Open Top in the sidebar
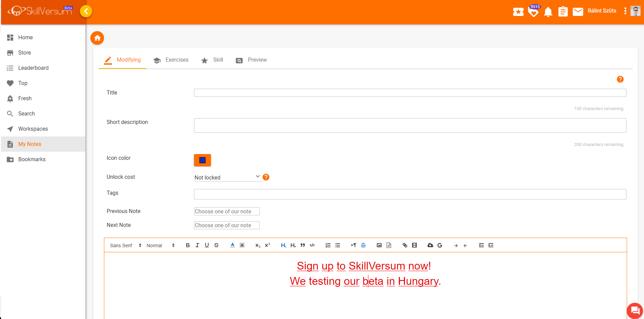Viewport: 644px width, 319px height. pos(43,83)
